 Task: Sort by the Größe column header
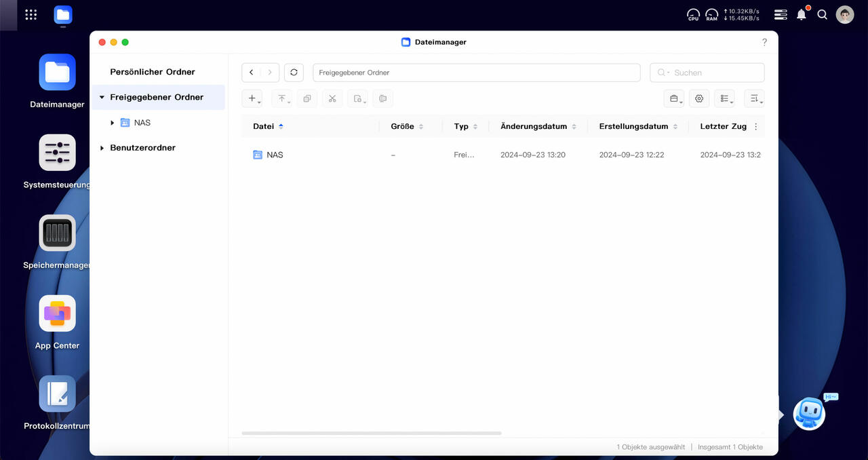tap(407, 126)
